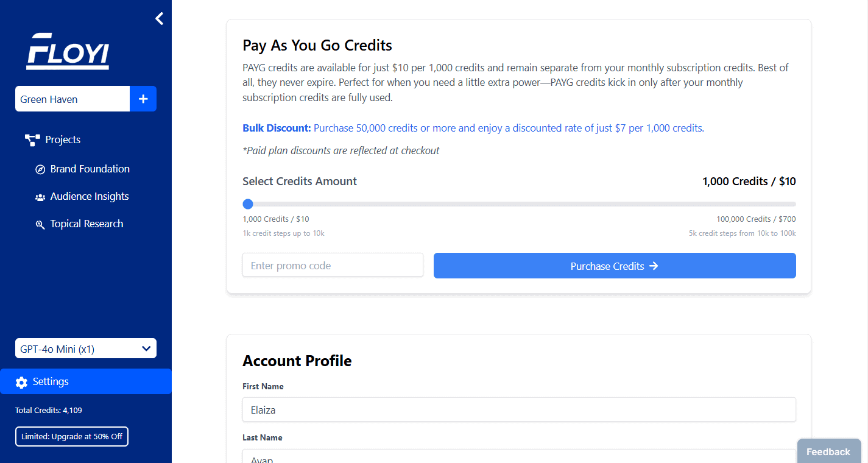Click the credits amount slider handle

click(248, 204)
